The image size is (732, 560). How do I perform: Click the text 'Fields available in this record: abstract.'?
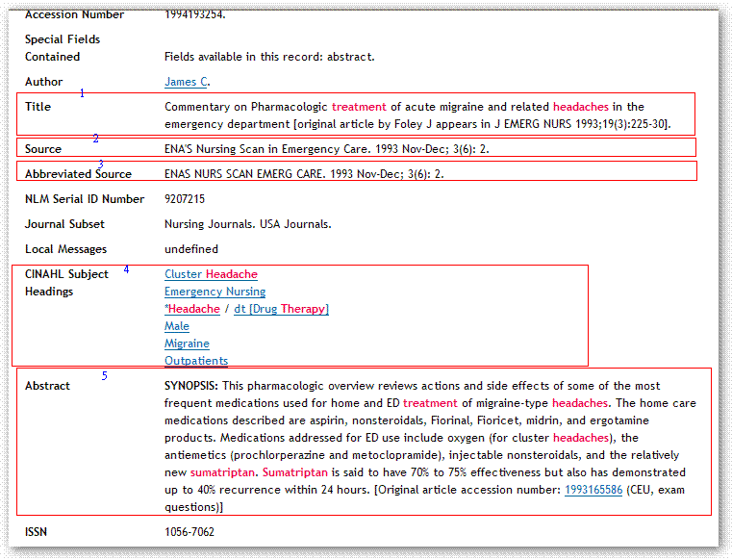pyautogui.click(x=269, y=57)
